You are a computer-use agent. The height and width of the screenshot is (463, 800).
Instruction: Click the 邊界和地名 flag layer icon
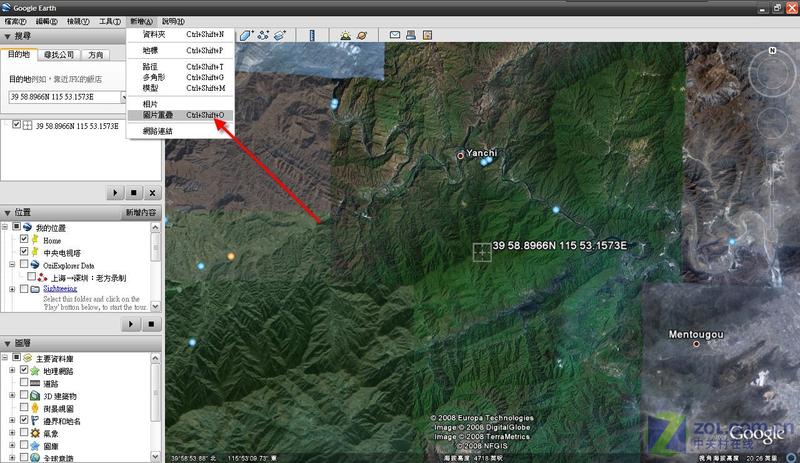click(35, 421)
